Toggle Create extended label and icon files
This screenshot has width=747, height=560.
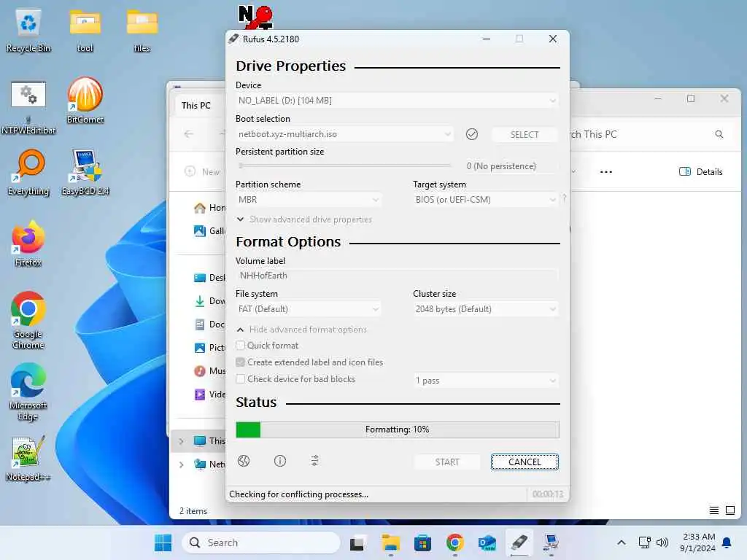coord(241,362)
